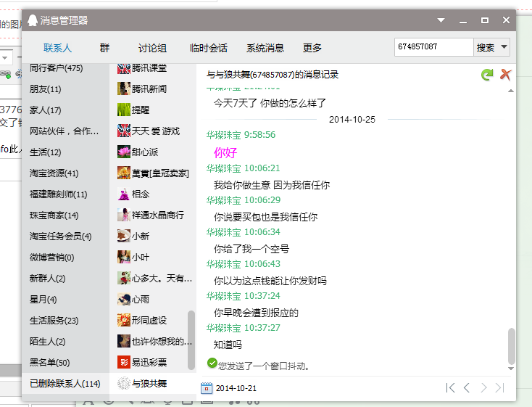Switch to the 联系人 tab
The width and height of the screenshot is (532, 407).
58,48
